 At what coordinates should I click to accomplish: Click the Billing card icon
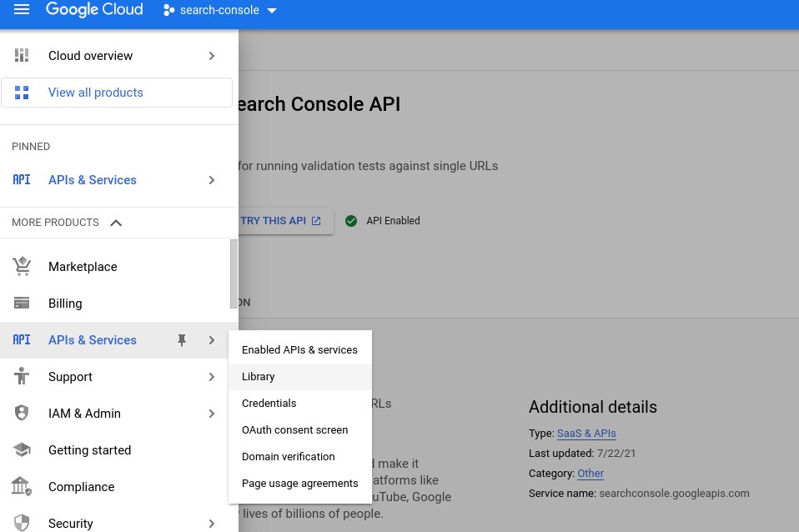[22, 304]
